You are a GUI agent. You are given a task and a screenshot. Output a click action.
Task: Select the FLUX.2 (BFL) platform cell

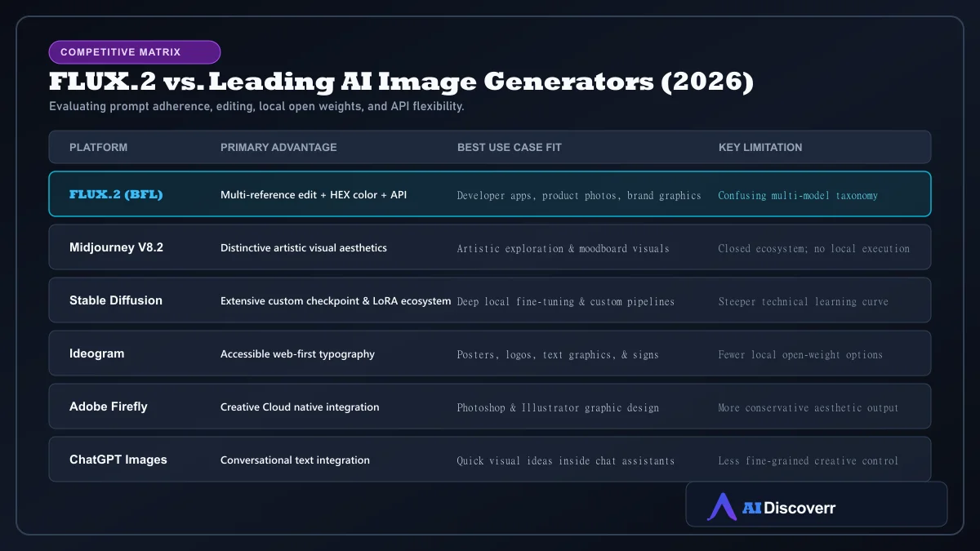116,194
